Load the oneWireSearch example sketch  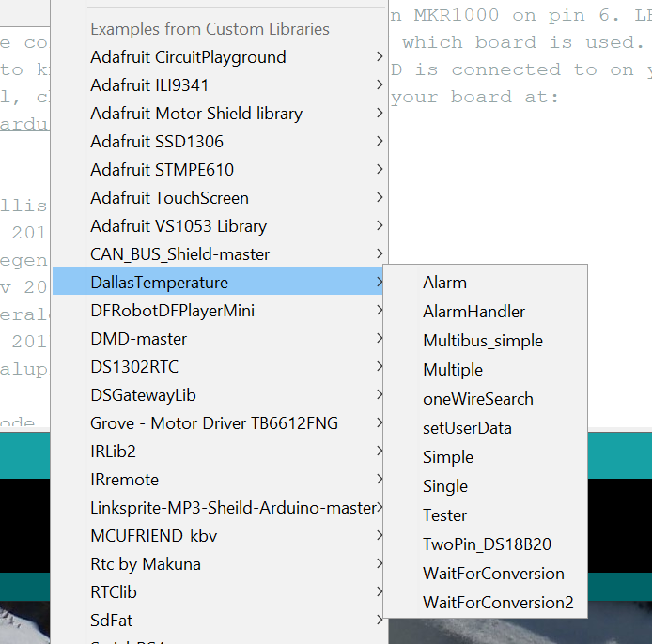click(486, 399)
